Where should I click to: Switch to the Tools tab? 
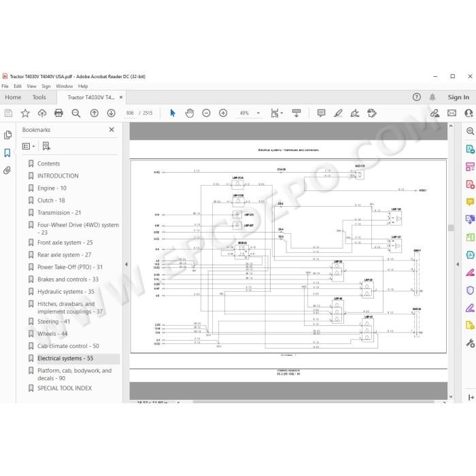tap(39, 97)
